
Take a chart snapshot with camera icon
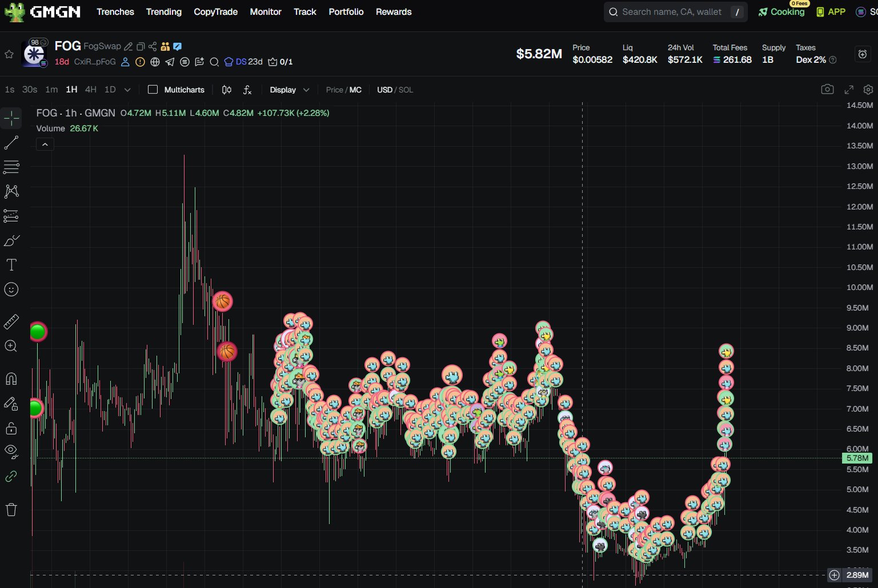827,90
